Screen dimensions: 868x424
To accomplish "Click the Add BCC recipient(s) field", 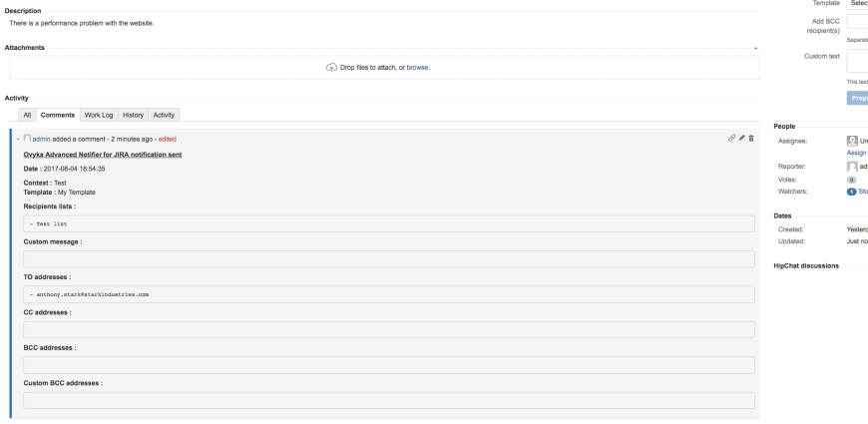I will click(857, 22).
